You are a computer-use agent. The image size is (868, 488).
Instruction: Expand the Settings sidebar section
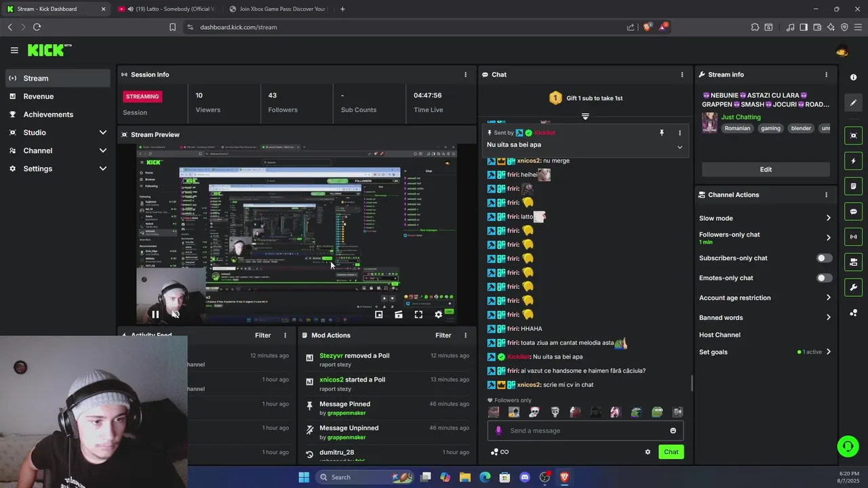[102, 169]
